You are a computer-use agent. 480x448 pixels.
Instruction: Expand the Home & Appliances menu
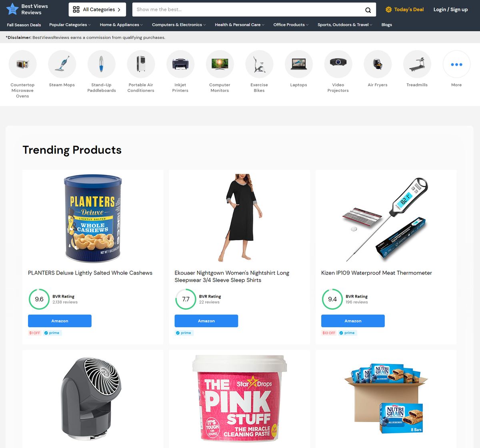(x=121, y=25)
